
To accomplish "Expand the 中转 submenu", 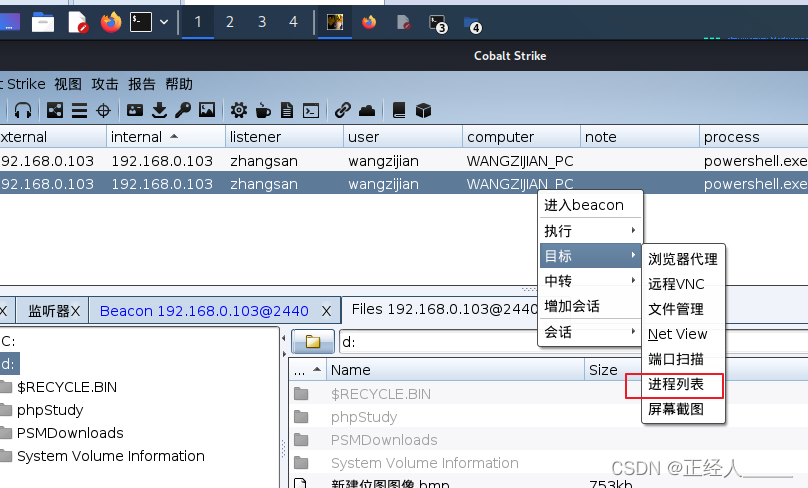I will click(x=590, y=280).
